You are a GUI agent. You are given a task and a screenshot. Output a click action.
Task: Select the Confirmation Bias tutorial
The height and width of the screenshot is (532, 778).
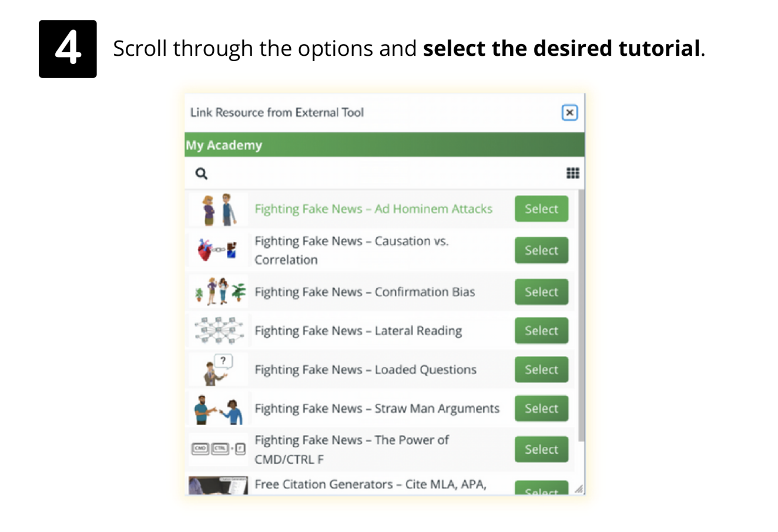pos(541,292)
